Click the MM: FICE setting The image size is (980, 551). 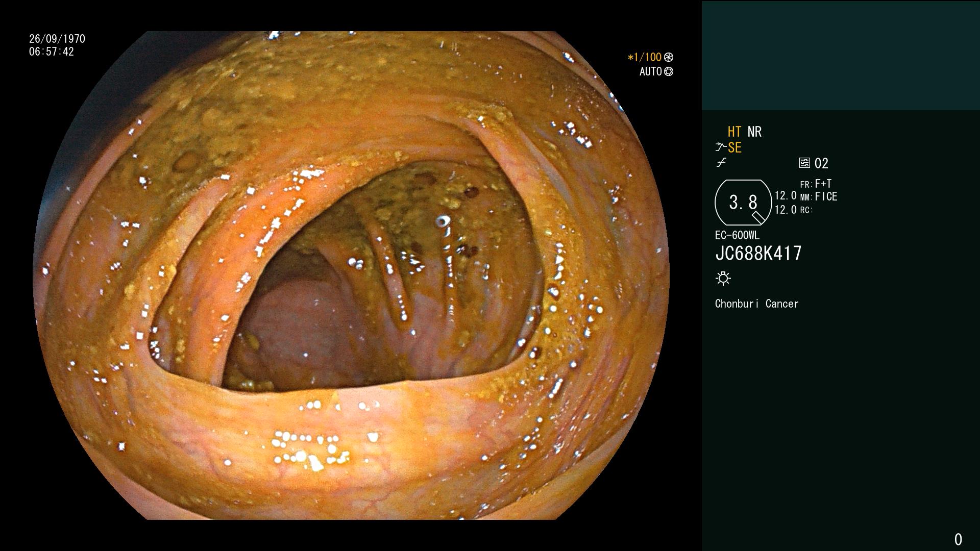[x=819, y=196]
